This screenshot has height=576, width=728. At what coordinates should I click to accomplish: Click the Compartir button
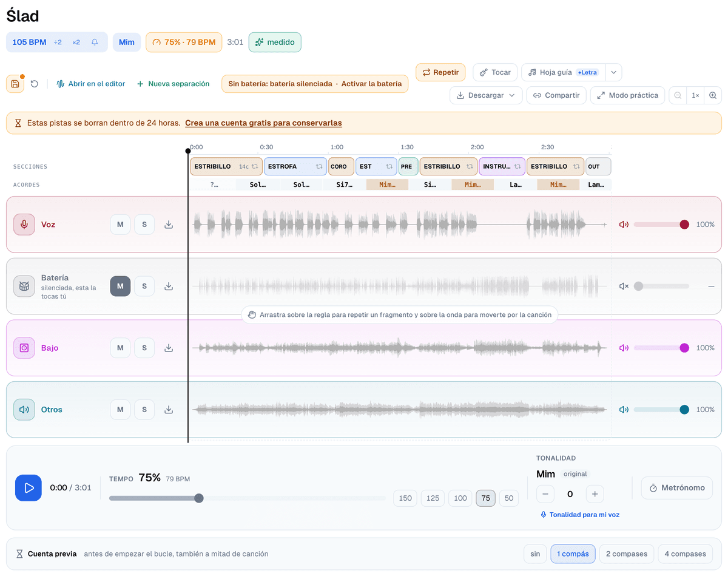(556, 95)
